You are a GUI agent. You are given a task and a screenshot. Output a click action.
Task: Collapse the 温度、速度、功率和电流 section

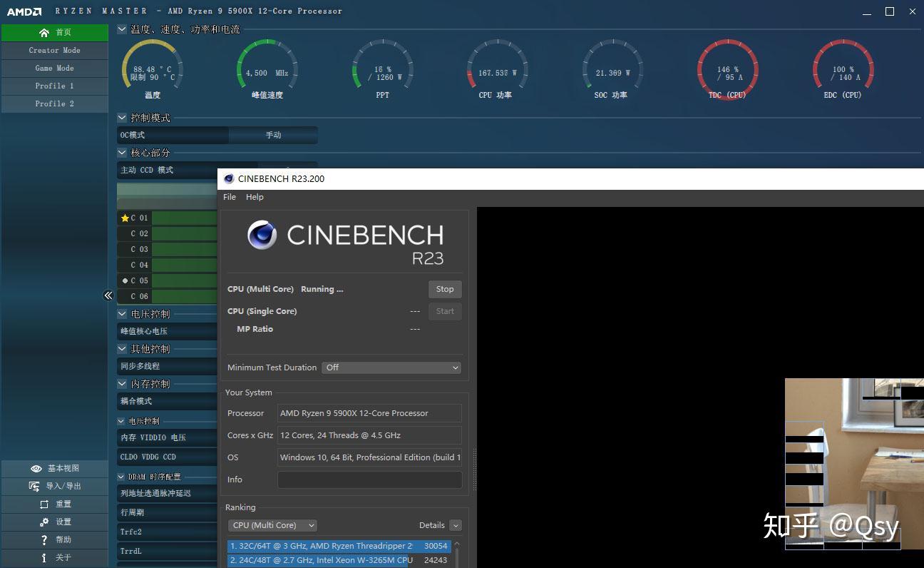coord(122,29)
